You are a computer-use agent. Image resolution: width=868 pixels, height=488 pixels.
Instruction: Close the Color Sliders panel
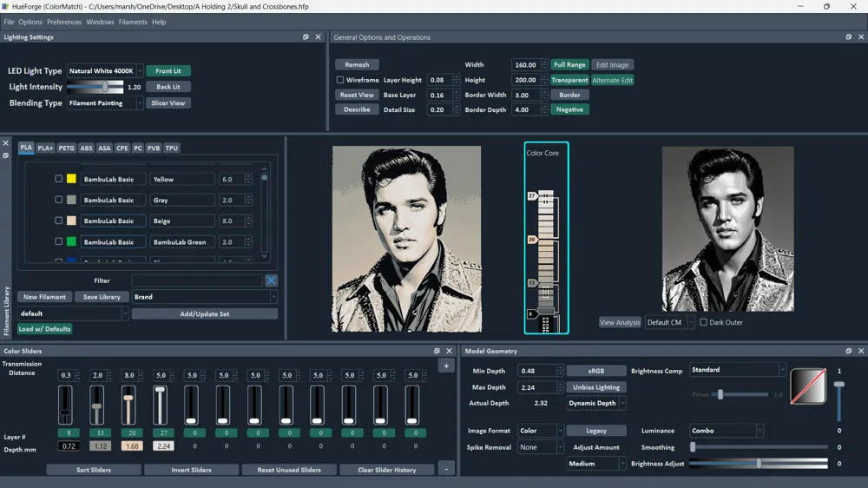(x=449, y=351)
